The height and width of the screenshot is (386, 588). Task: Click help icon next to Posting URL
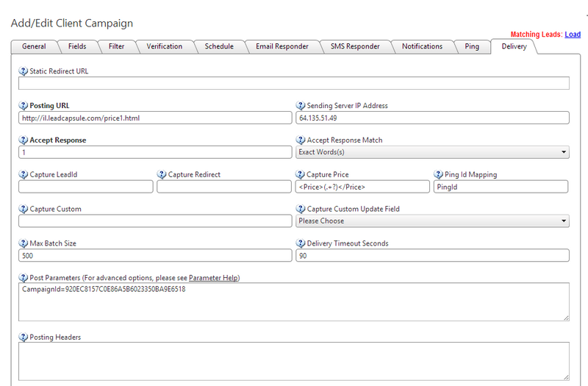click(24, 106)
